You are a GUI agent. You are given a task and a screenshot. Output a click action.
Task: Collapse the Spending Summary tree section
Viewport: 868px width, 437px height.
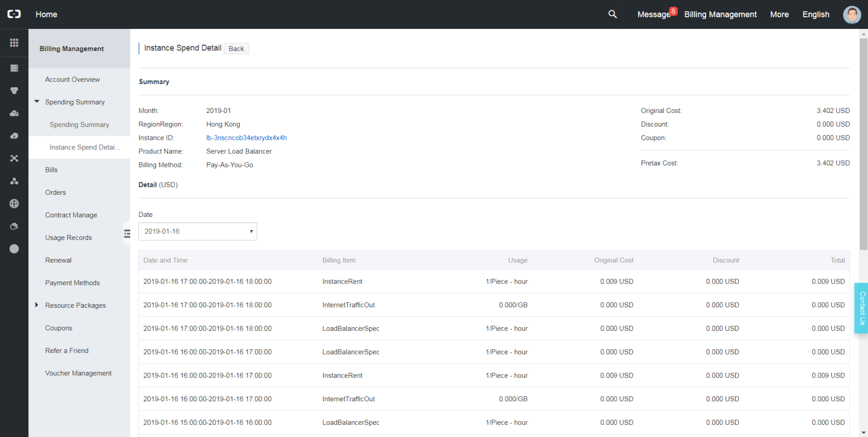pyautogui.click(x=37, y=102)
